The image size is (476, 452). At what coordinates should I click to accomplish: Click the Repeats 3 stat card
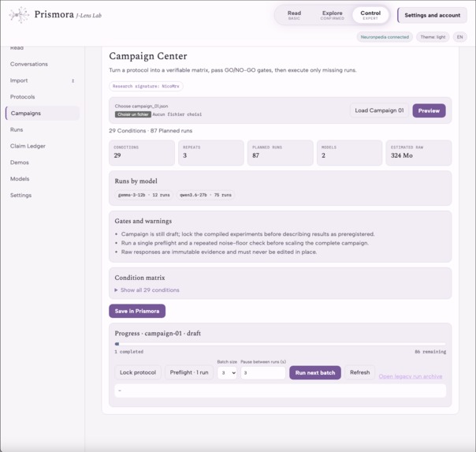[x=211, y=153]
